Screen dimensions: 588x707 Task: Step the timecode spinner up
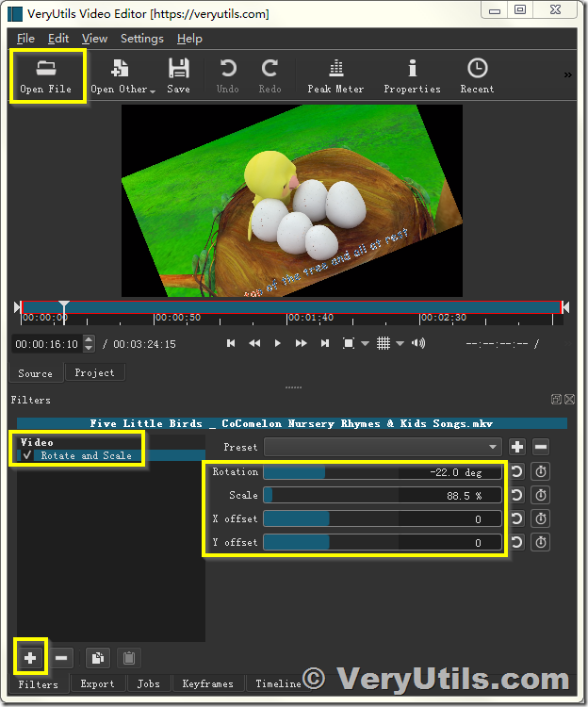(90, 339)
